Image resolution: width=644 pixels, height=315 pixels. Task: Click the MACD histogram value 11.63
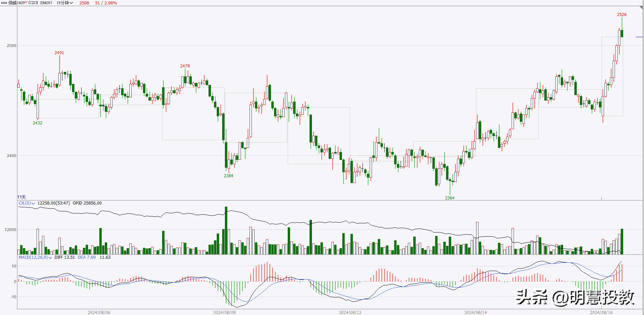105,257
